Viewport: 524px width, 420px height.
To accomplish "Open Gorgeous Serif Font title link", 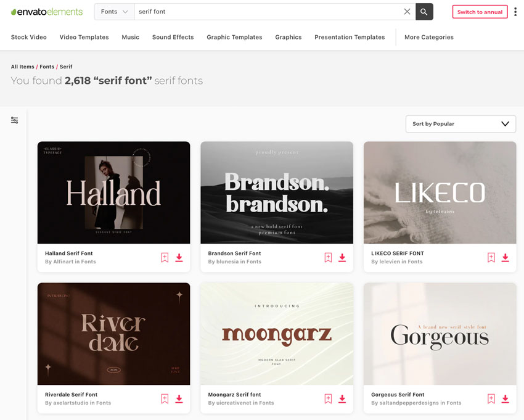I will pyautogui.click(x=398, y=395).
